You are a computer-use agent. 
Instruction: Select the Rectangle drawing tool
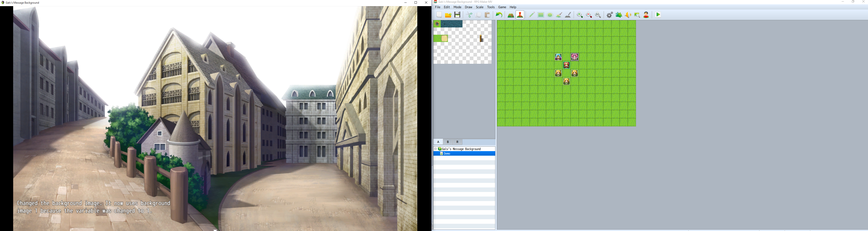pos(541,15)
